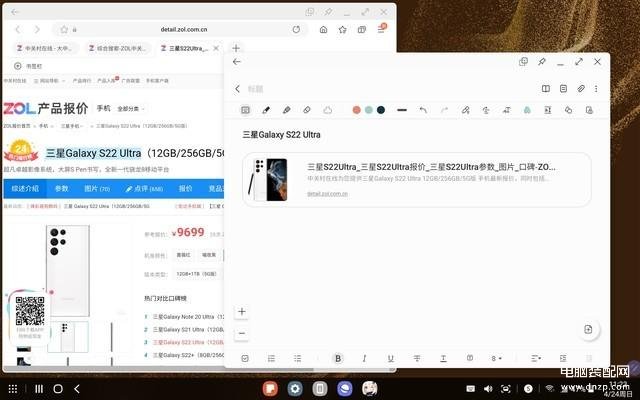
Task: Open the text alignment dropdown in Notes
Action: point(536,358)
